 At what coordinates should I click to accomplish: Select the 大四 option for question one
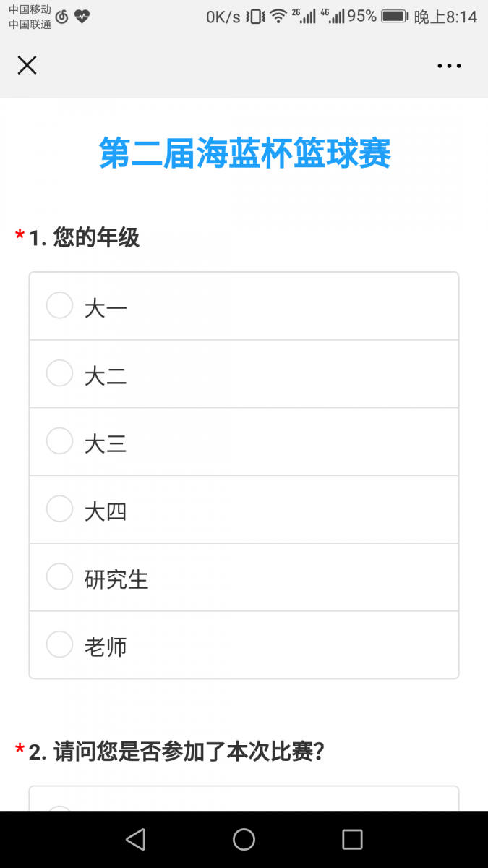tap(244, 509)
